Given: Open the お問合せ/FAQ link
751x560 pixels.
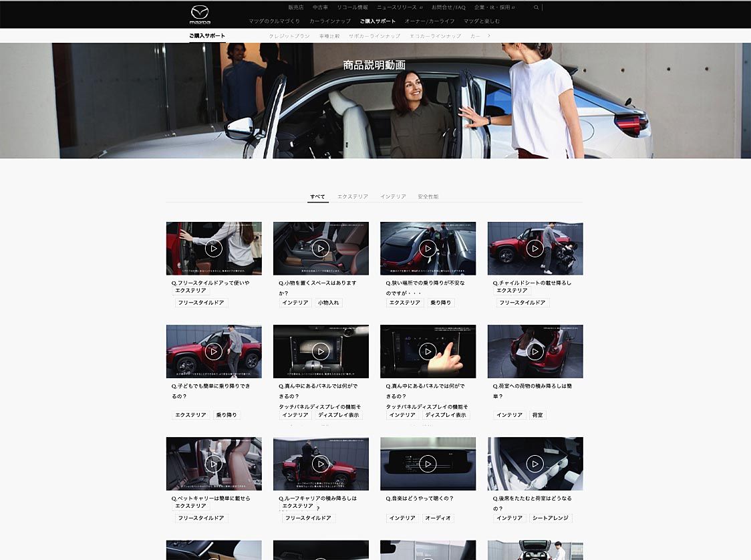Looking at the screenshot, I should pyautogui.click(x=448, y=7).
